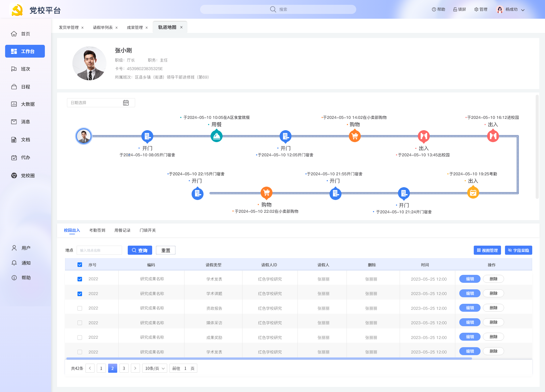Click the 查询 search button
545x392 pixels.
[x=140, y=250]
